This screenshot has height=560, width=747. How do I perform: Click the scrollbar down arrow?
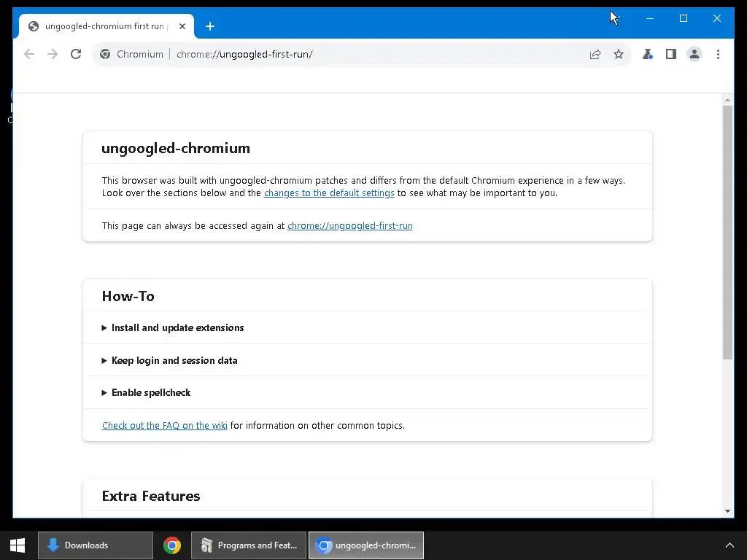pos(727,511)
